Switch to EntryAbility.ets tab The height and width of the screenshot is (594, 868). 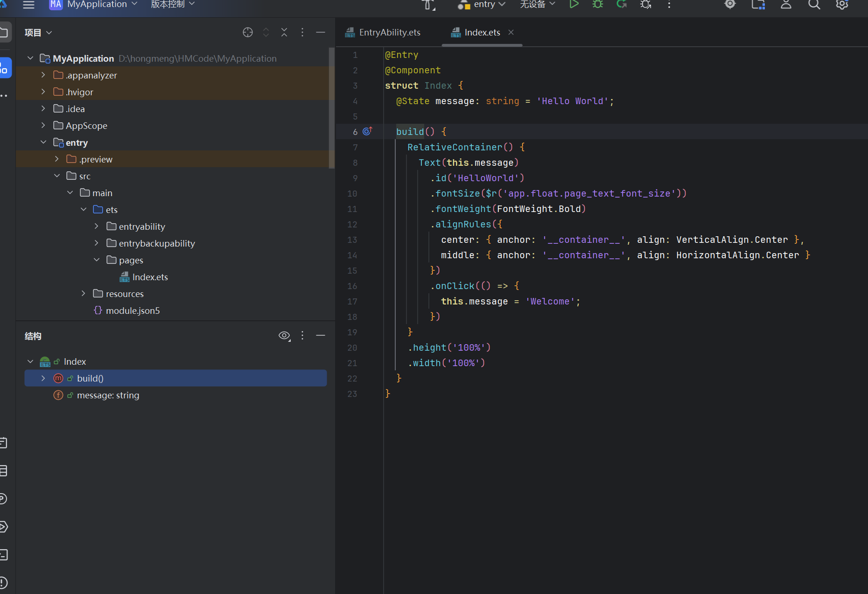coord(383,32)
